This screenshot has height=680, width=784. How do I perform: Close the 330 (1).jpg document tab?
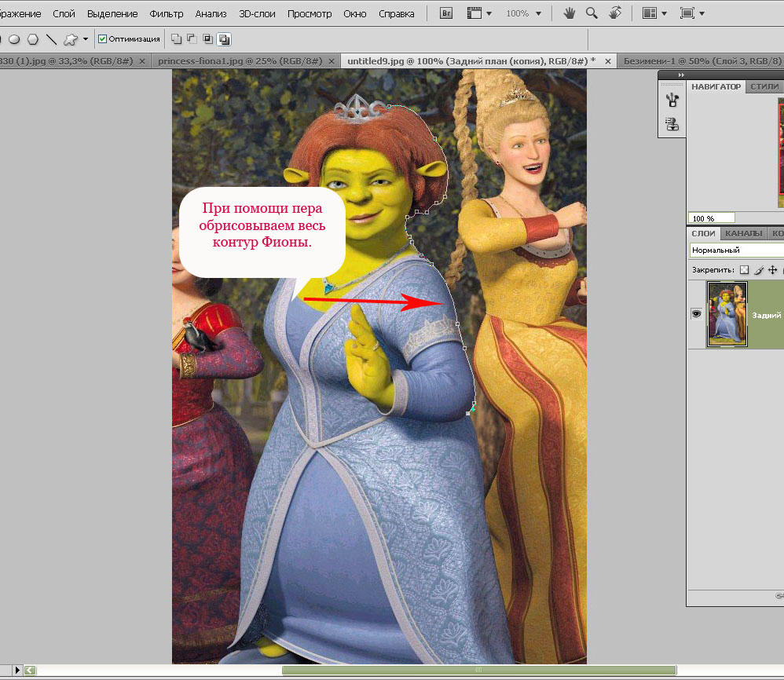pyautogui.click(x=142, y=61)
